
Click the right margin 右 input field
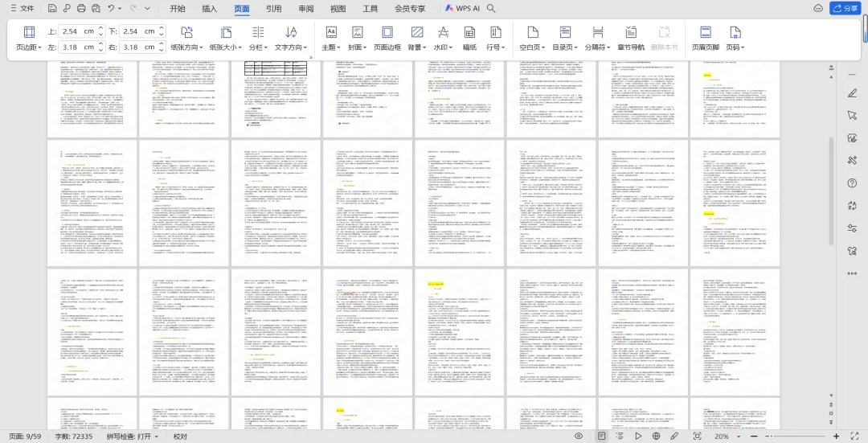point(138,47)
